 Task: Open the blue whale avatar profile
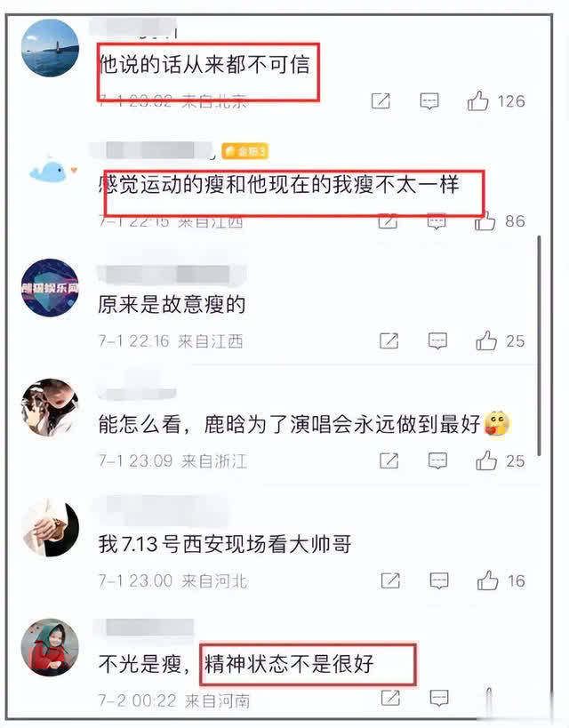(x=50, y=171)
